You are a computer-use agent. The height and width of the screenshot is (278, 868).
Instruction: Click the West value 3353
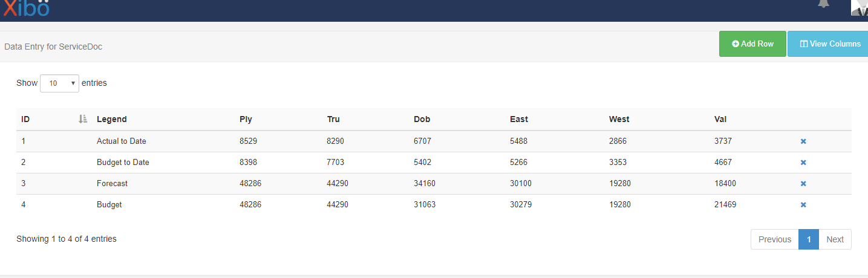coord(618,163)
